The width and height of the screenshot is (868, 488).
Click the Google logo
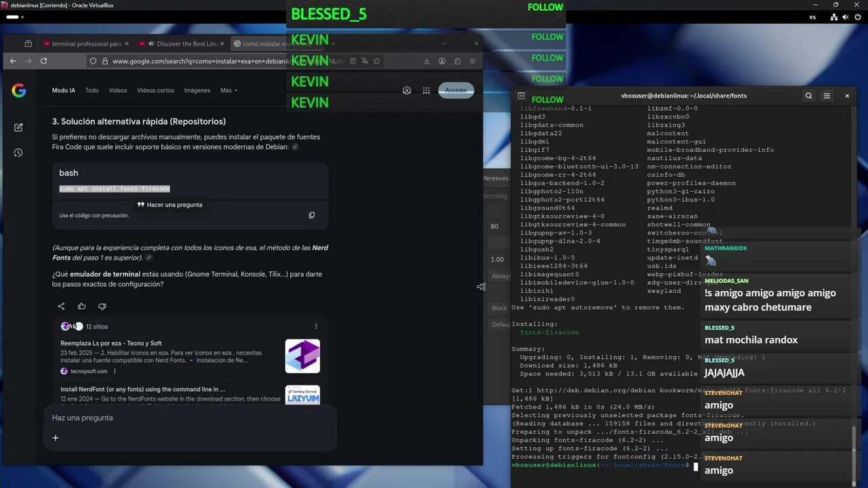pyautogui.click(x=19, y=90)
